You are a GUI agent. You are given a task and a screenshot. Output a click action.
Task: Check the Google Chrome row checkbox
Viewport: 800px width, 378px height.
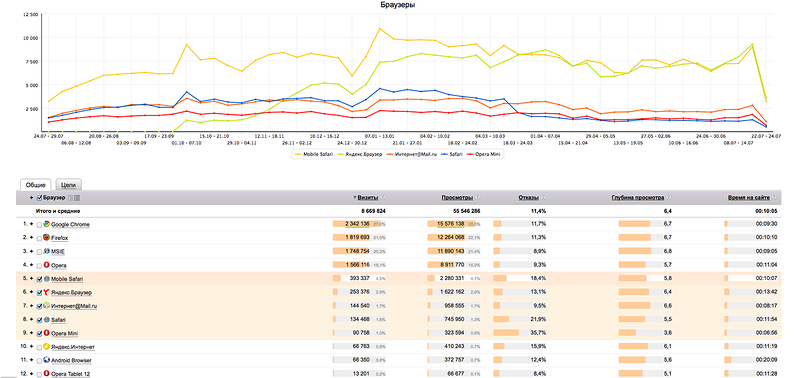[40, 225]
